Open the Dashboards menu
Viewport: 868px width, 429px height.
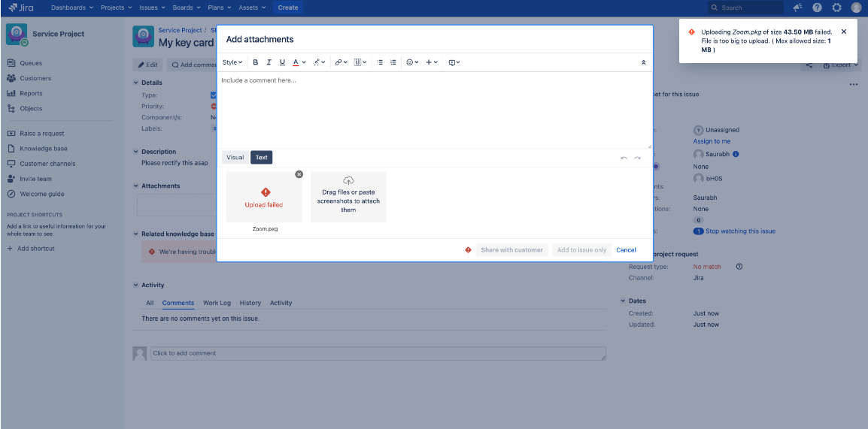(72, 8)
